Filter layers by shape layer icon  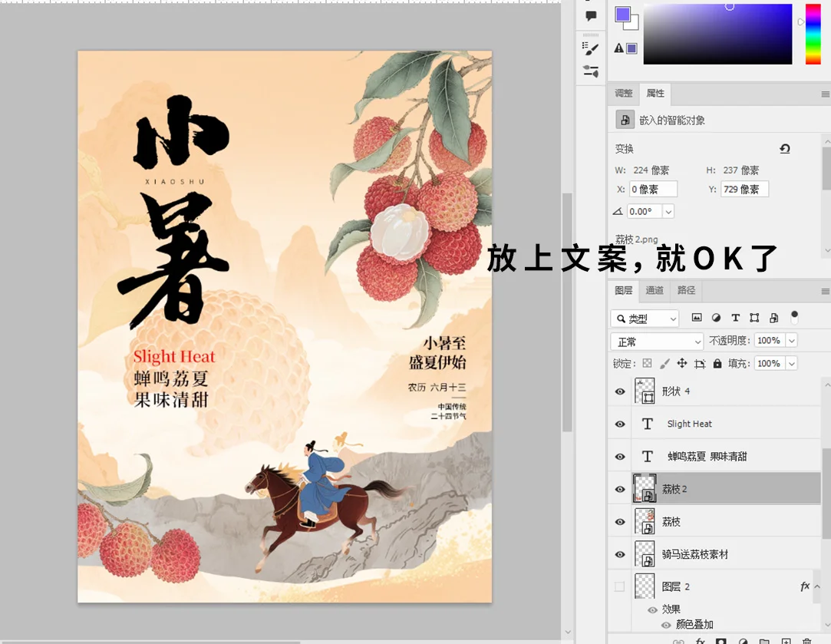[x=754, y=318]
